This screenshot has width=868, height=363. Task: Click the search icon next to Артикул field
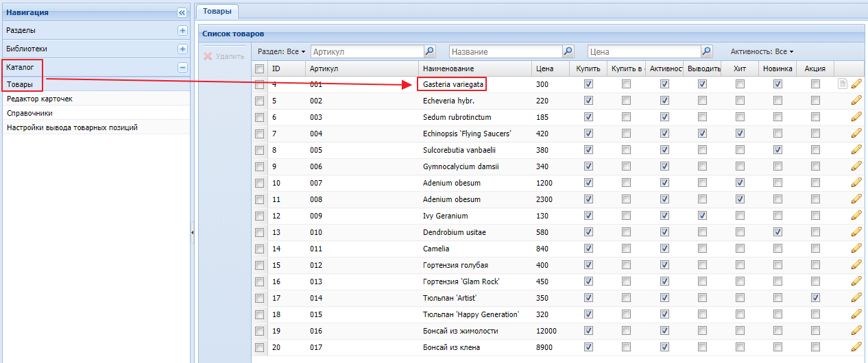click(x=430, y=51)
